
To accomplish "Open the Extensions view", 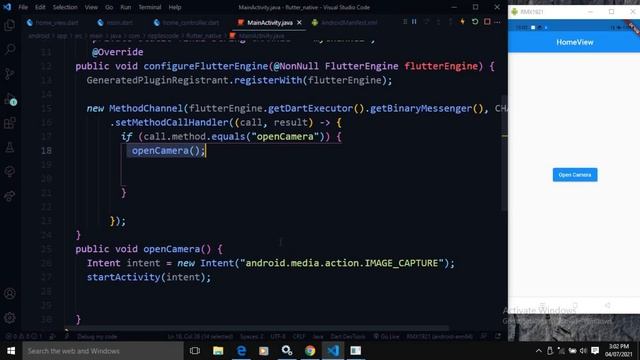I will tap(9, 123).
